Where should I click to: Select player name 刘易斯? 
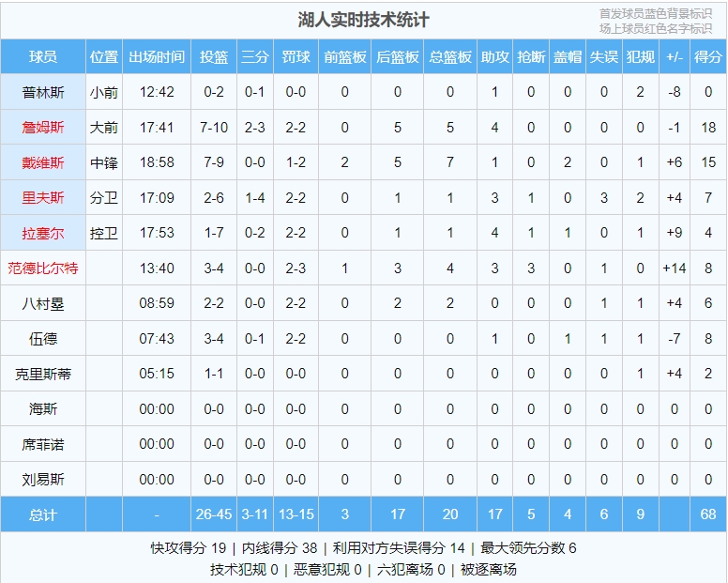[x=43, y=480]
